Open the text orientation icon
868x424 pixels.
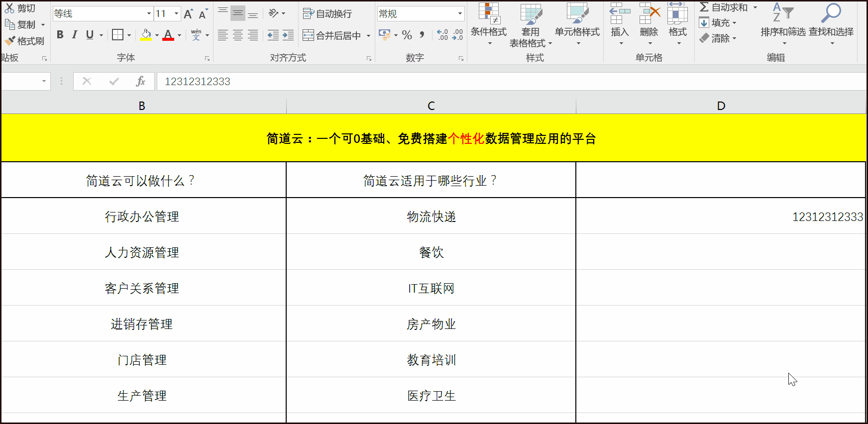click(x=274, y=13)
